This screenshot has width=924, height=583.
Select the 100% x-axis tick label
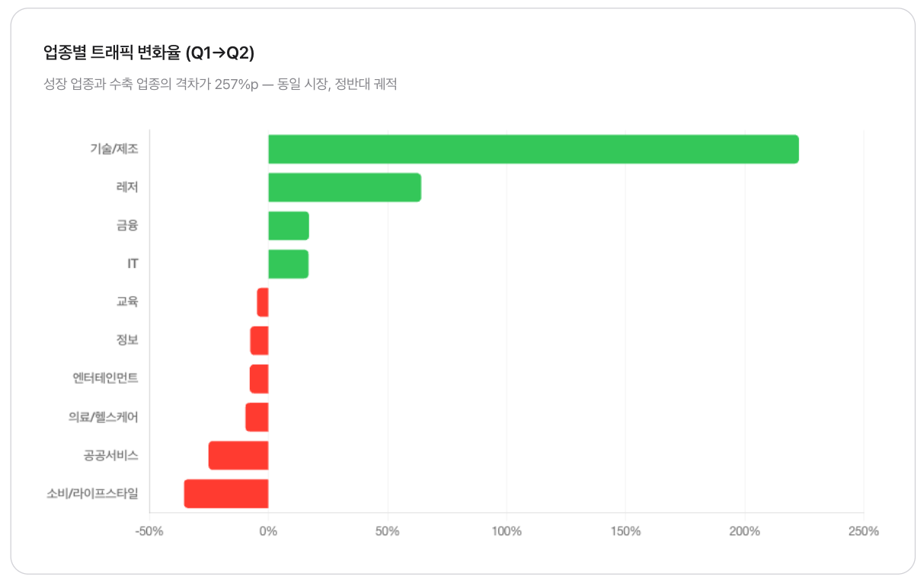click(x=507, y=530)
